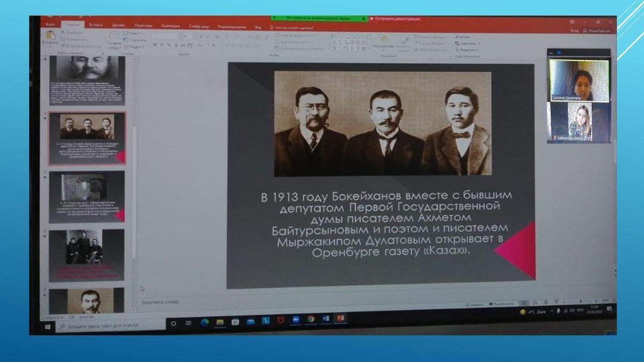Open Google Chrome from the taskbar
This screenshot has height=362, width=644.
[311, 319]
